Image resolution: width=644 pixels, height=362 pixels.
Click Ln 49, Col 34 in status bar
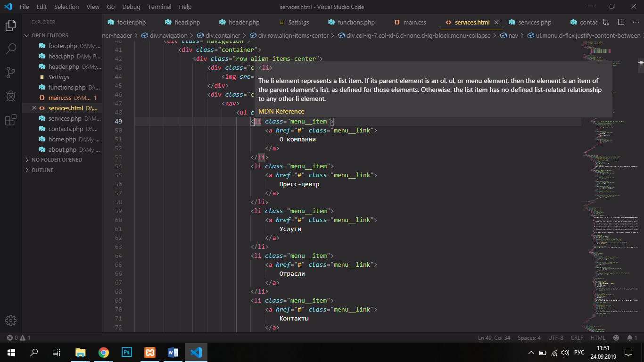coord(494,338)
